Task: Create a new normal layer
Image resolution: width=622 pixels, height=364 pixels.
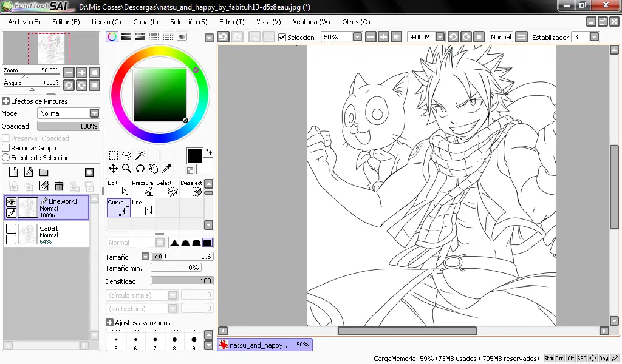Action: pyautogui.click(x=13, y=172)
